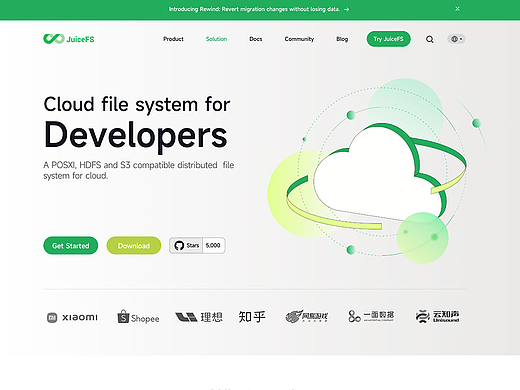Open the GitHub Stars button
The height and width of the screenshot is (390, 520).
(x=186, y=245)
